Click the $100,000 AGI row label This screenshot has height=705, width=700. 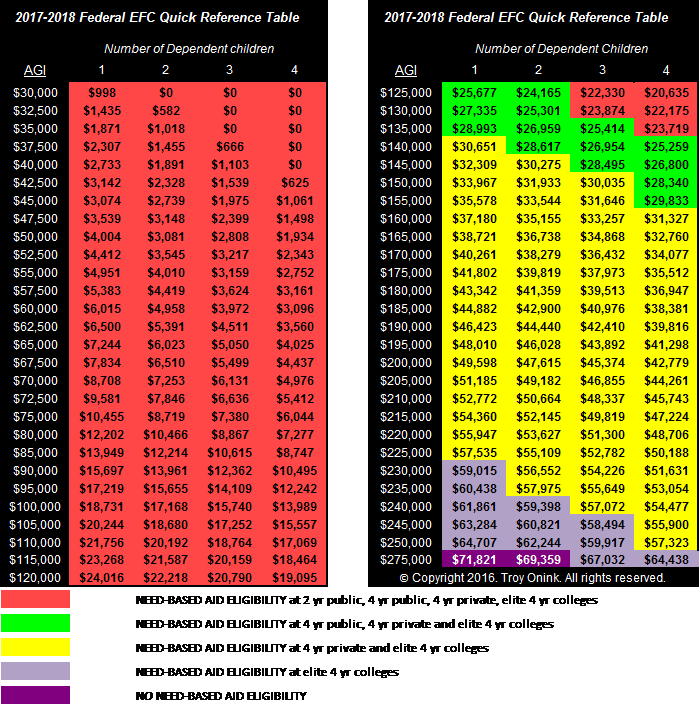coord(35,507)
